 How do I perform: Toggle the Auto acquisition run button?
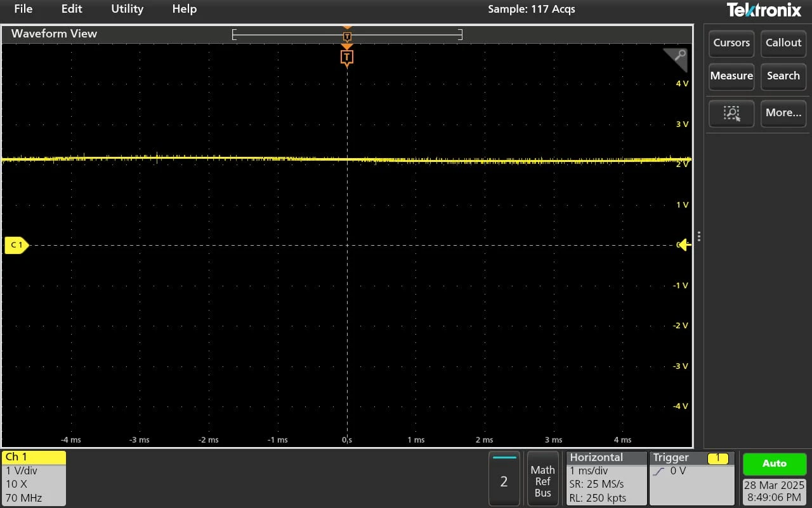pyautogui.click(x=774, y=464)
